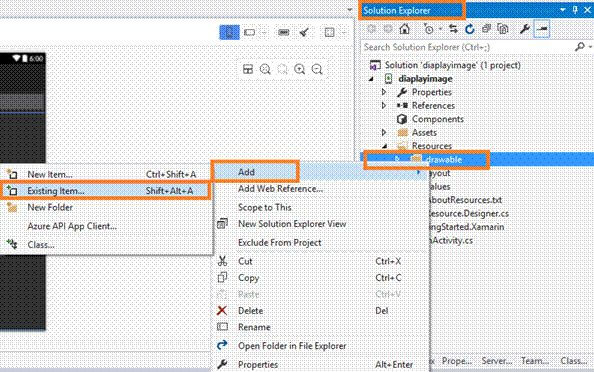594x372 pixels.
Task: Click the action bar icon in designer toolbar
Action: point(284,33)
